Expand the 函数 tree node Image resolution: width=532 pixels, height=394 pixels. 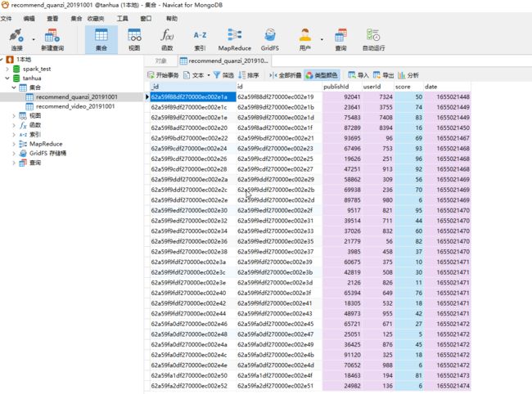pos(14,125)
